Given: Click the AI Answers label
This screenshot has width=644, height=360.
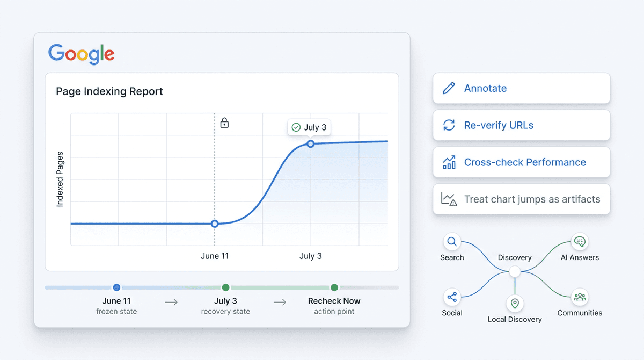Looking at the screenshot, I should (x=580, y=257).
